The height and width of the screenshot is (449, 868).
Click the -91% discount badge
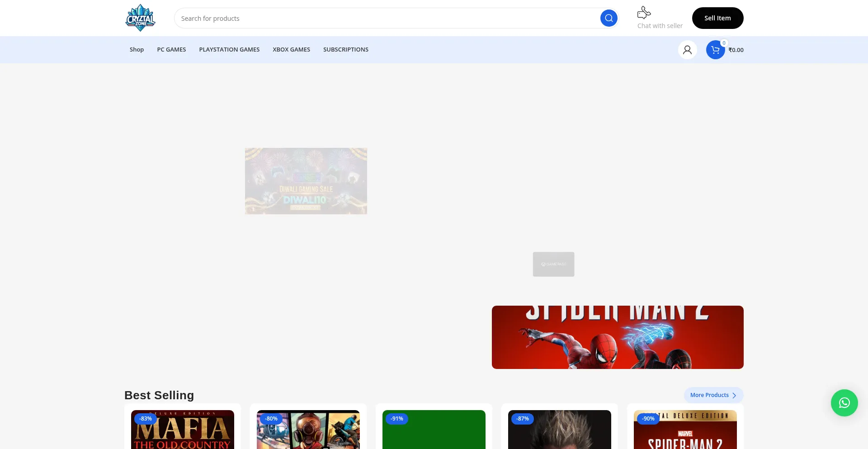click(397, 419)
